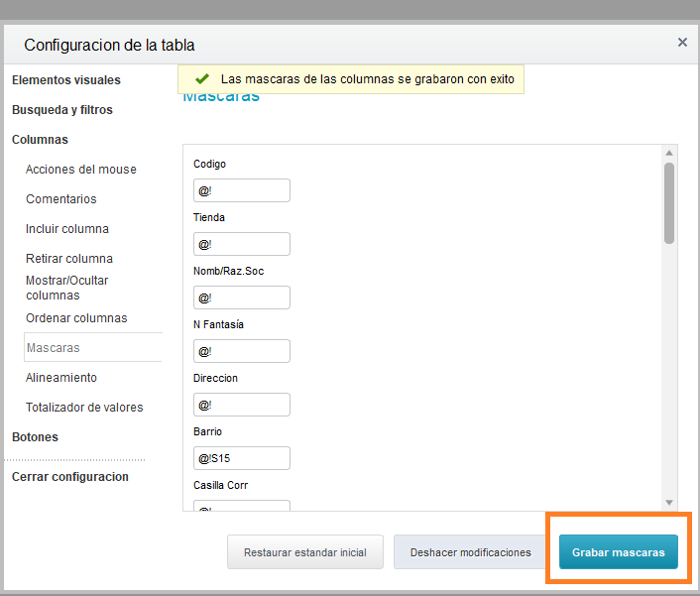Click Cerrar configuracion
The image size is (700, 596).
click(70, 477)
